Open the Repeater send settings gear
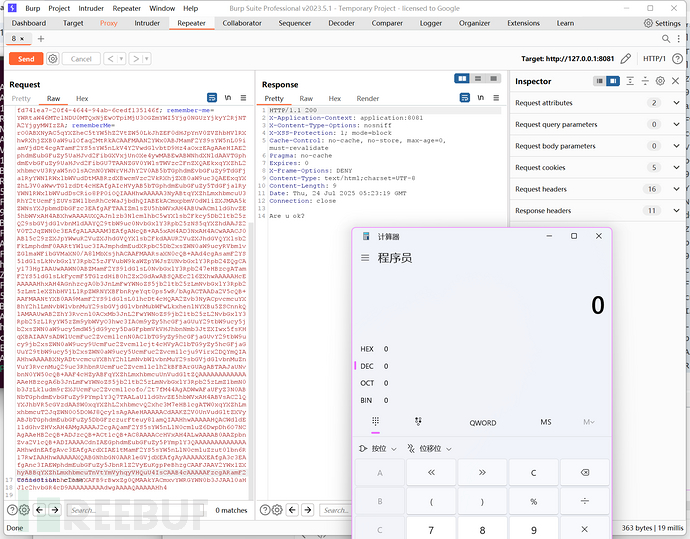Viewport: 690px width, 539px height. click(53, 59)
